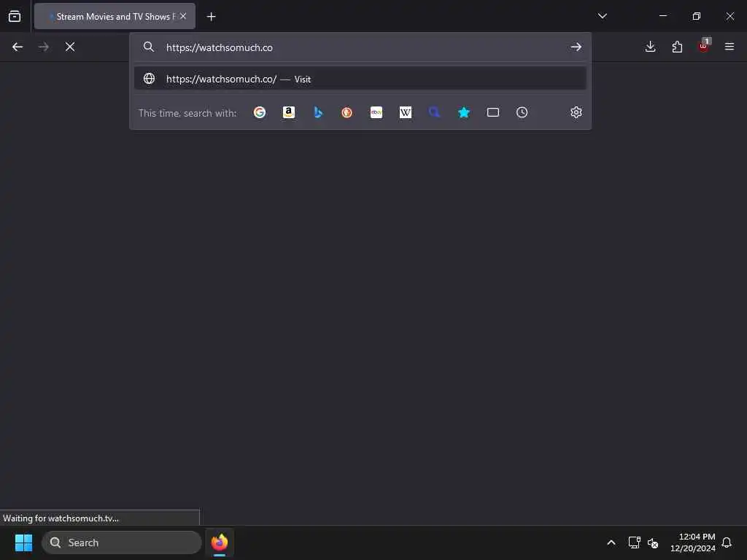Open the Downloads panel
Viewport: 747px width, 560px height.
coord(650,47)
